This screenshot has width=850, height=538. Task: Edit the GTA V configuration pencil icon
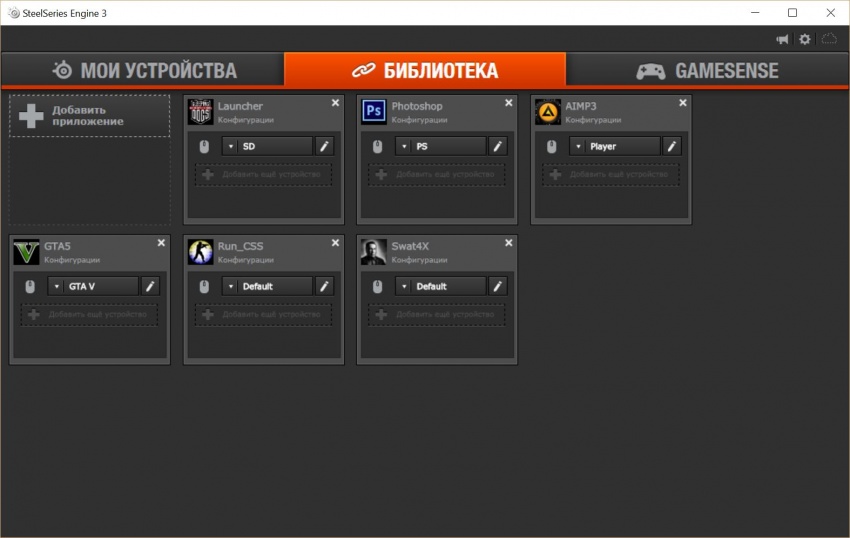click(x=150, y=286)
